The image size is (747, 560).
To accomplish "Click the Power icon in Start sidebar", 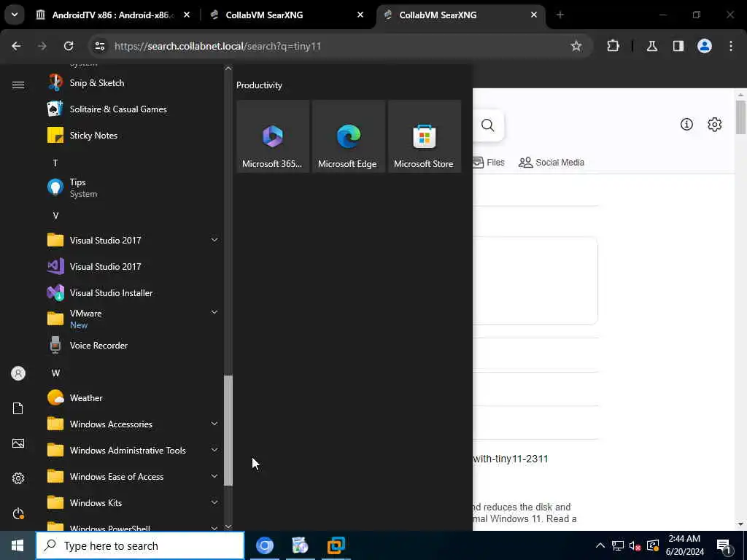I will tap(18, 514).
